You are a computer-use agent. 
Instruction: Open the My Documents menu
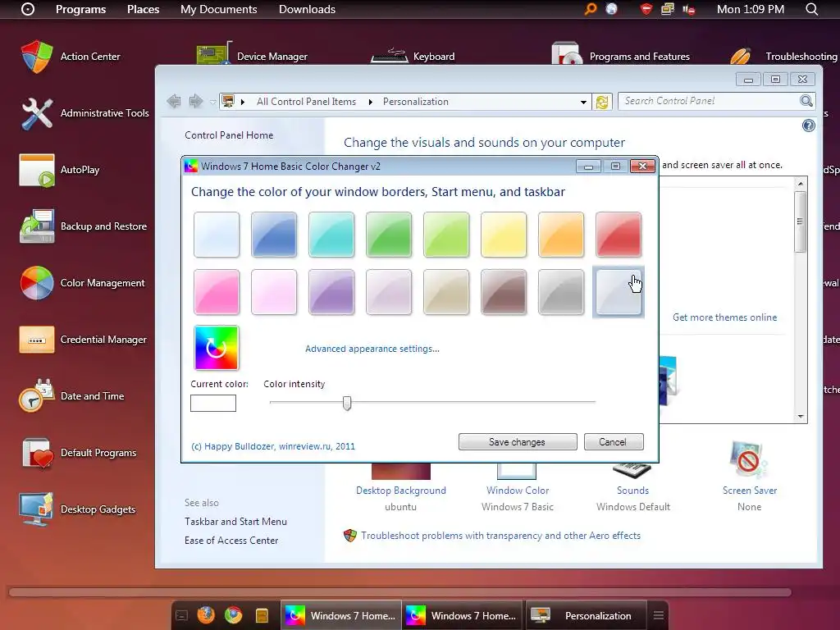[218, 9]
